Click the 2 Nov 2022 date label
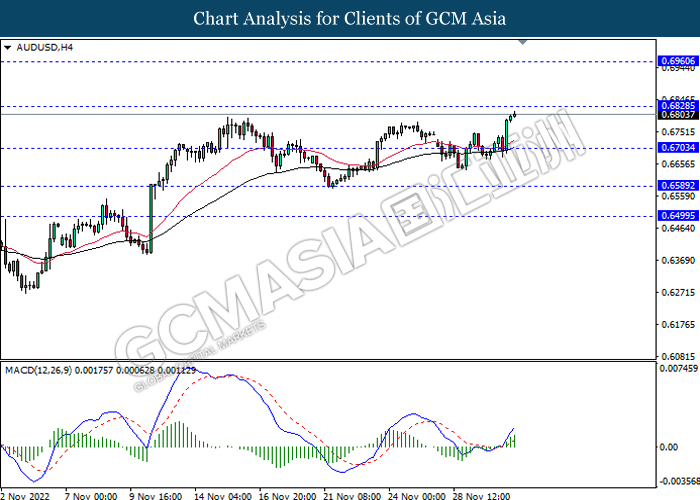The height and width of the screenshot is (500, 700). coord(25,496)
